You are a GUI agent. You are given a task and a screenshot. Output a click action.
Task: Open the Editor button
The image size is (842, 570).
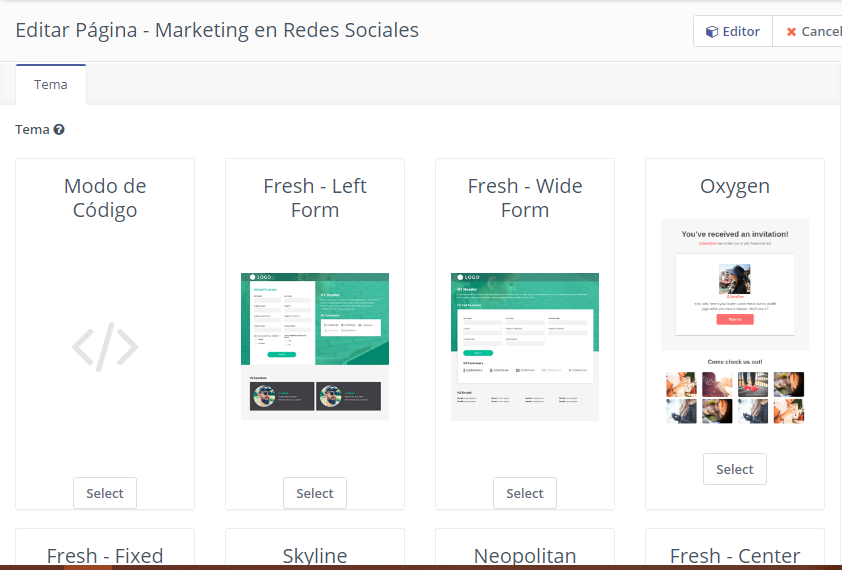[732, 32]
